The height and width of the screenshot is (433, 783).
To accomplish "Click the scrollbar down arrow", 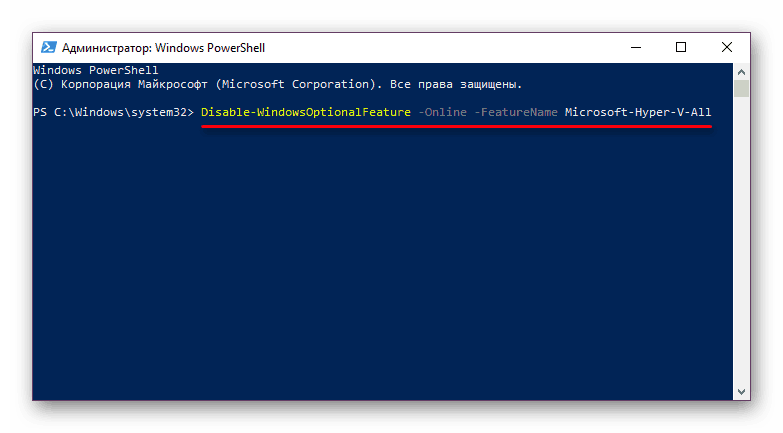I will tap(741, 392).
